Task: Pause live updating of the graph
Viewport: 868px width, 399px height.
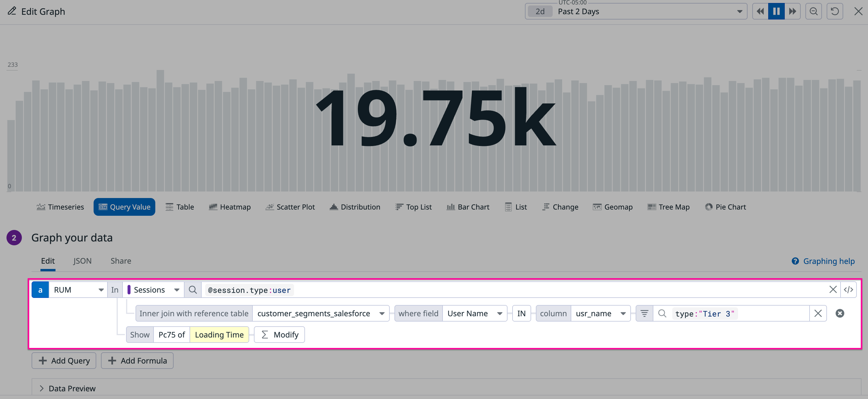Action: [x=776, y=11]
